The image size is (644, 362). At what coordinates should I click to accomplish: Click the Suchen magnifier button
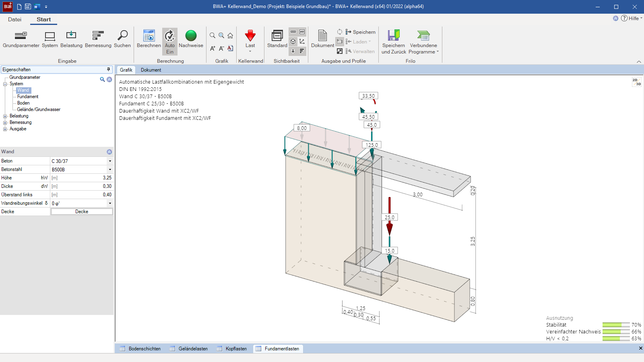(122, 39)
